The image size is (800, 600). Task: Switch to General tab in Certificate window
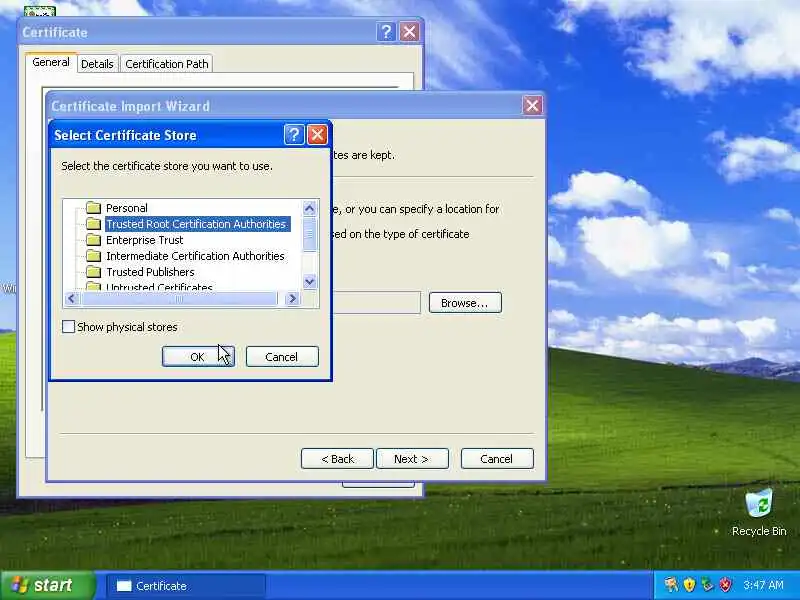(51, 62)
